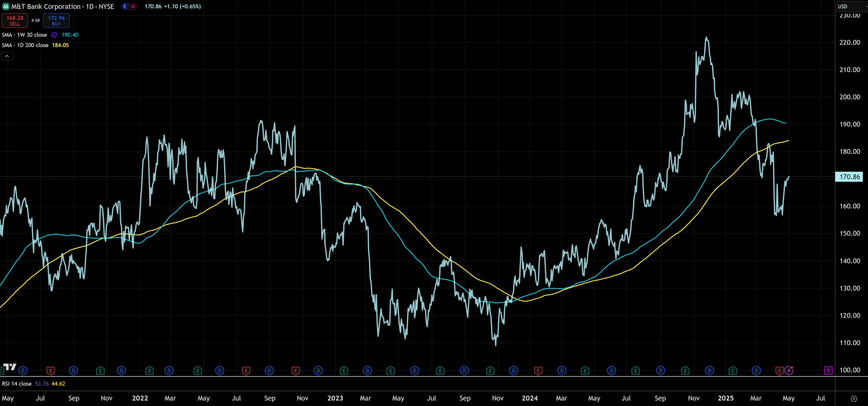Open chart settings gear on time axis
Image resolution: width=868 pixels, height=406 pixels.
(854, 399)
